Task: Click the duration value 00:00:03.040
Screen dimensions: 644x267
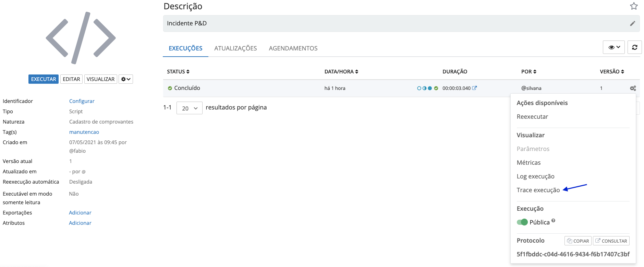Action: pyautogui.click(x=457, y=88)
